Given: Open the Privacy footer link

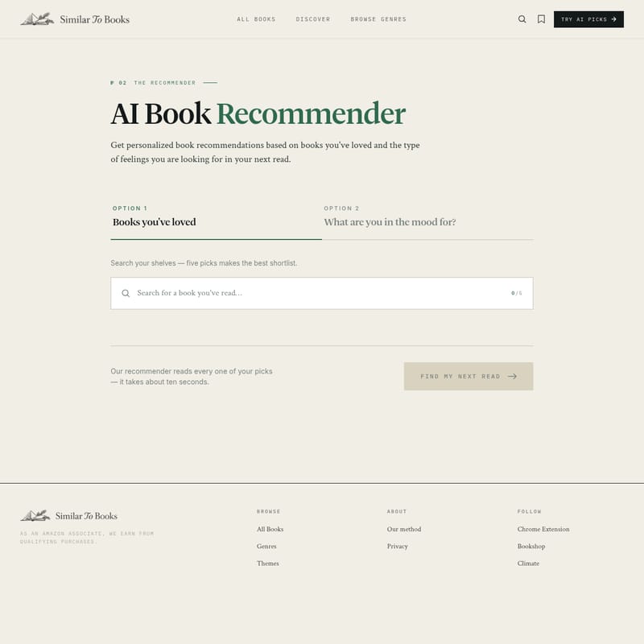Looking at the screenshot, I should [397, 547].
